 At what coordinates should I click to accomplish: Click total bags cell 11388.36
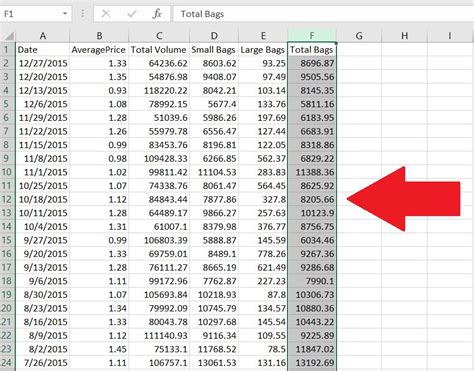point(312,172)
